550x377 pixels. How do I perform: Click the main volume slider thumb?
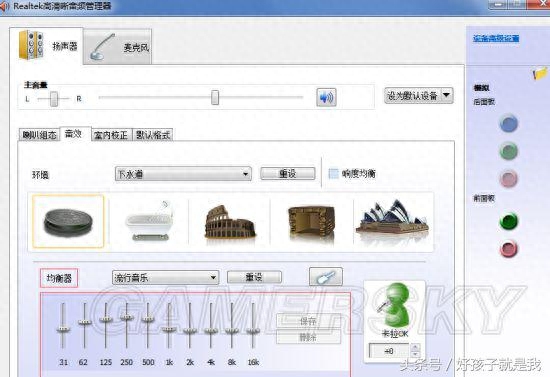pos(215,97)
